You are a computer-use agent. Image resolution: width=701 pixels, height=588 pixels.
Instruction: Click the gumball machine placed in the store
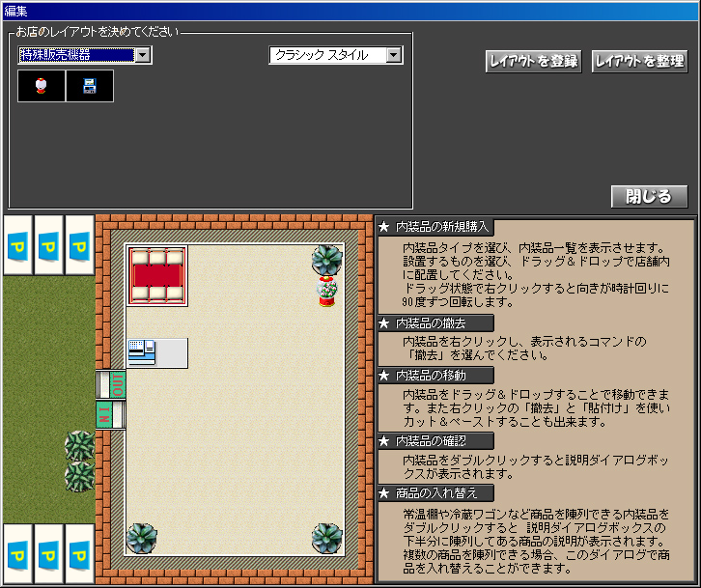[x=326, y=292]
